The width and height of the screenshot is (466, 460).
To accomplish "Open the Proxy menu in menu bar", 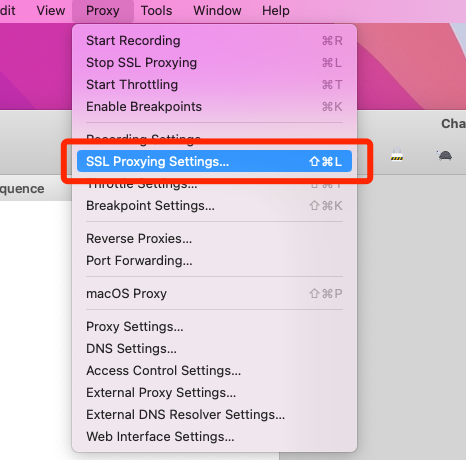I will [x=103, y=11].
